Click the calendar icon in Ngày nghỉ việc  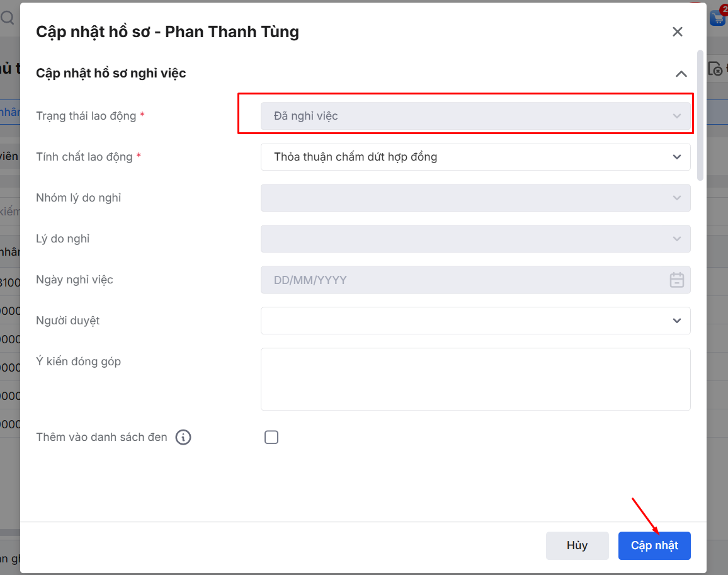(676, 280)
